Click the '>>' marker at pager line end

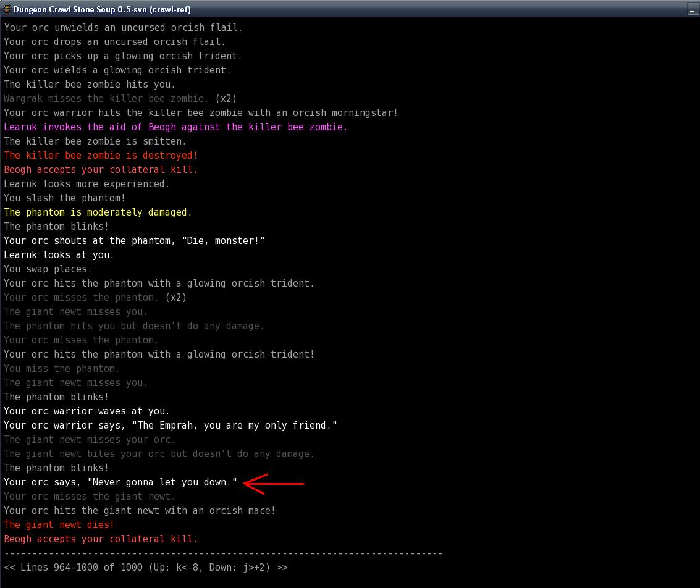[x=282, y=568]
